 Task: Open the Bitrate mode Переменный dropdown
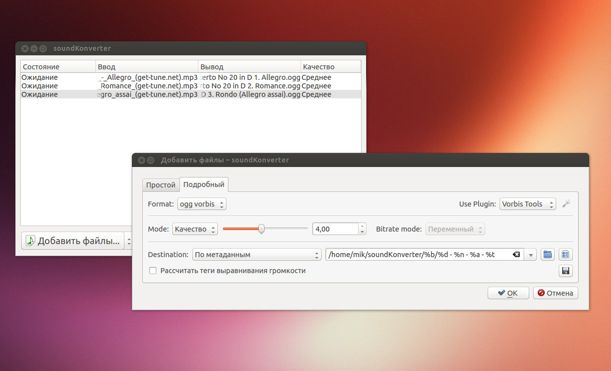(x=455, y=229)
